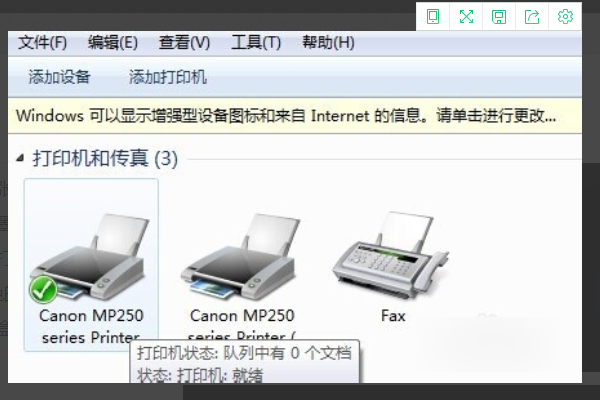Open the 工具(T) menu
This screenshot has height=400, width=600.
256,42
